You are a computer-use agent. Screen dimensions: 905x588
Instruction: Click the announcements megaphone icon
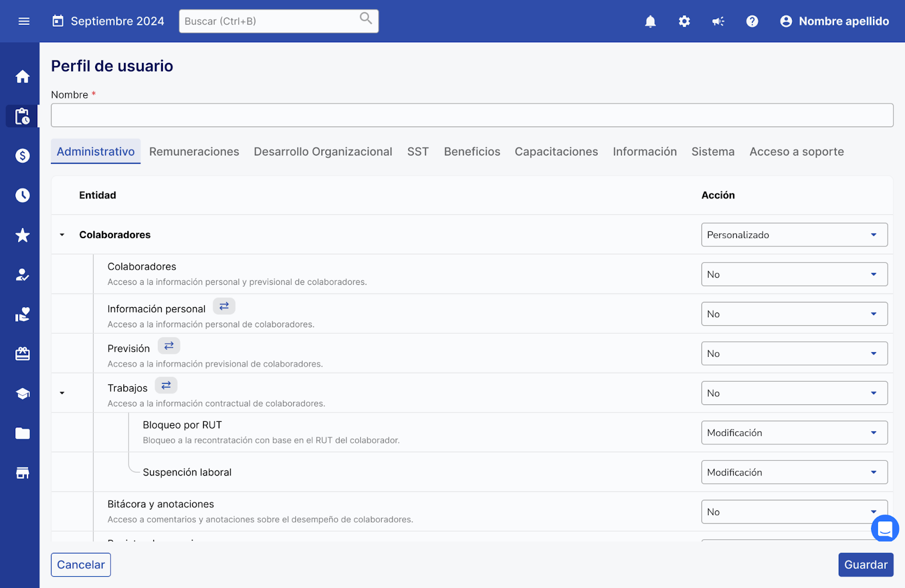(718, 21)
